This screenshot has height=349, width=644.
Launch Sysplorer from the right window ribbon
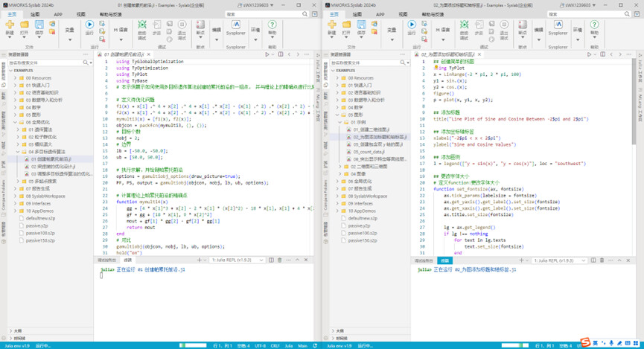coord(558,25)
